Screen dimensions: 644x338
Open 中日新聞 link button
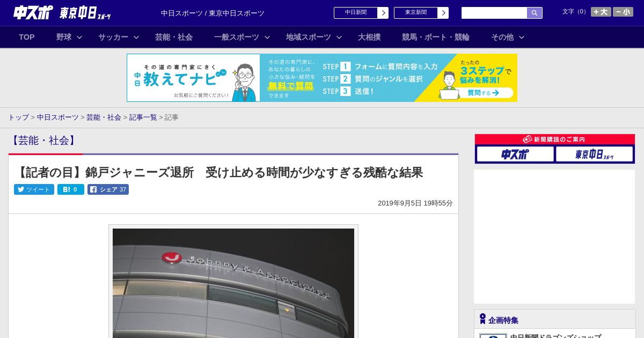(356, 13)
